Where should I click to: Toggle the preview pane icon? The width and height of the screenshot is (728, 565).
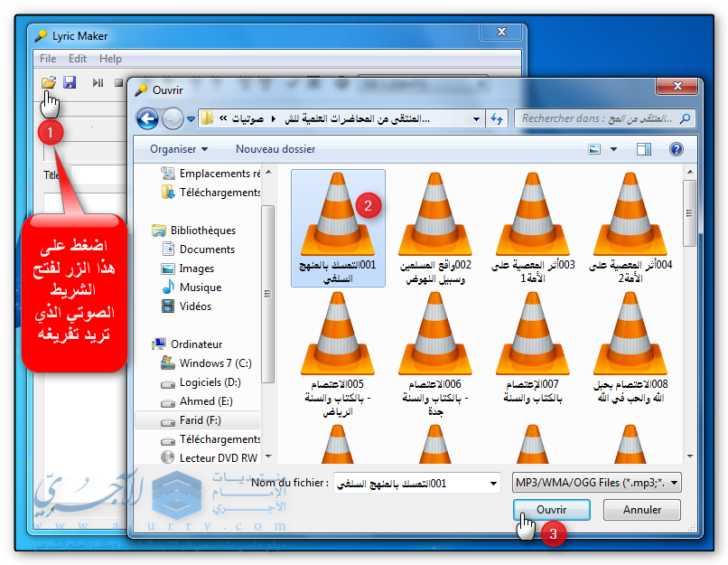(x=644, y=149)
